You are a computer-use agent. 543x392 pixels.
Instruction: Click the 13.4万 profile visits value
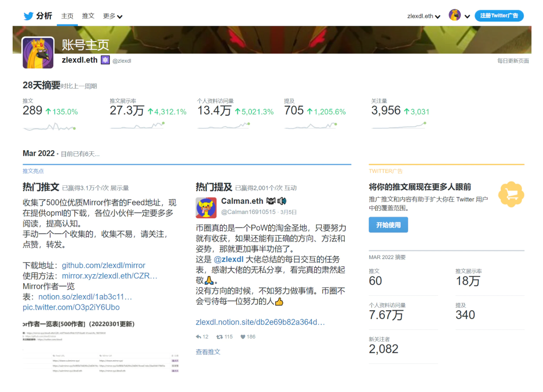click(214, 111)
